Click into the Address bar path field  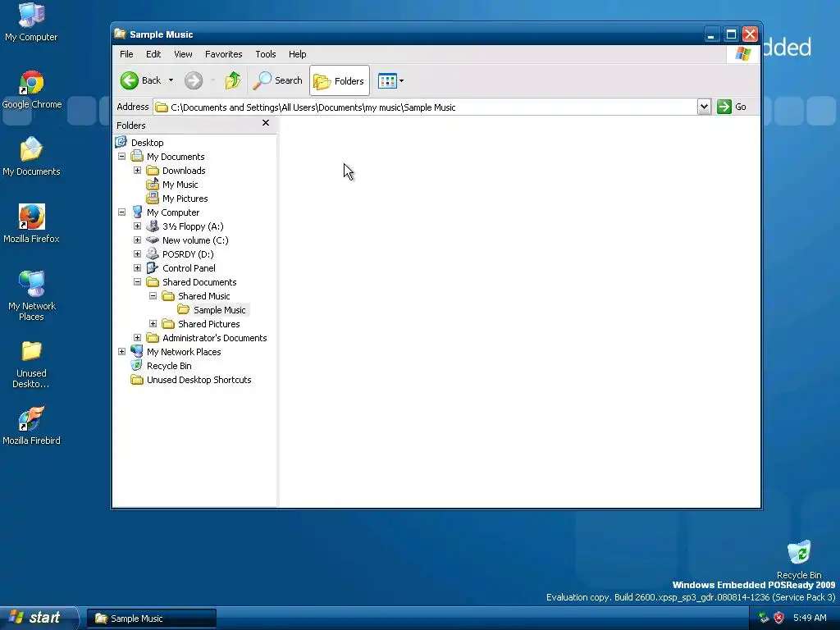[426, 107]
